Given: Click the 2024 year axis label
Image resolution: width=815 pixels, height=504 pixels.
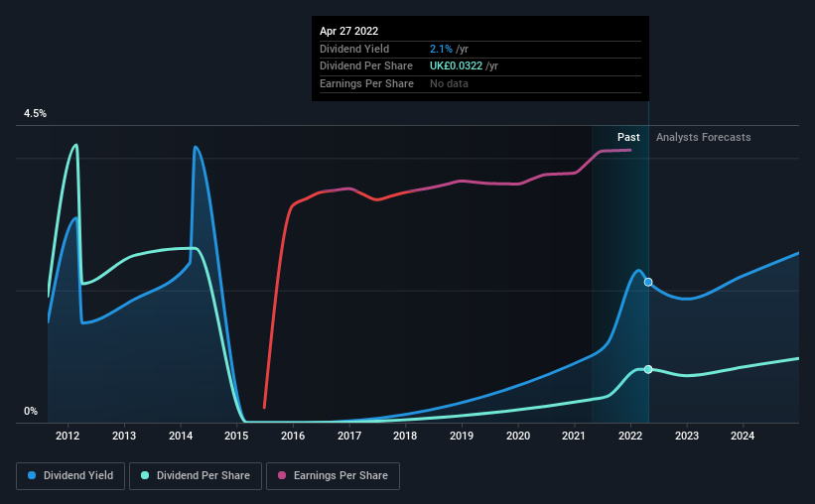Looking at the screenshot, I should pos(743,436).
